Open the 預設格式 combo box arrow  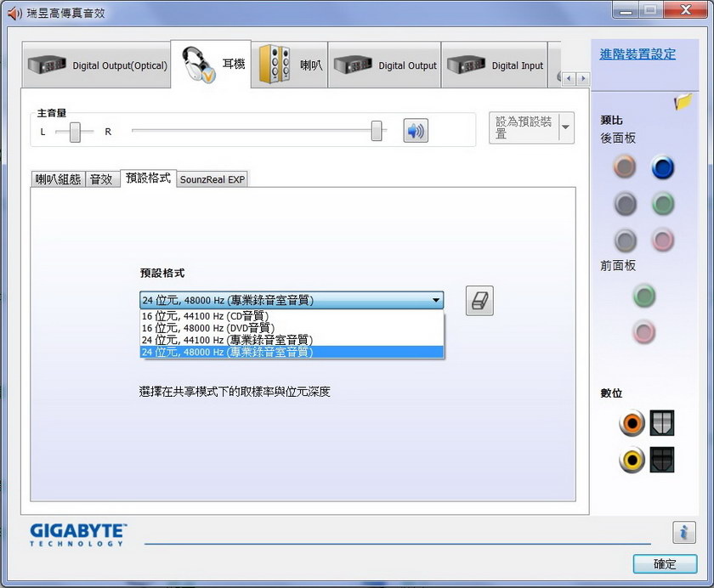(436, 300)
